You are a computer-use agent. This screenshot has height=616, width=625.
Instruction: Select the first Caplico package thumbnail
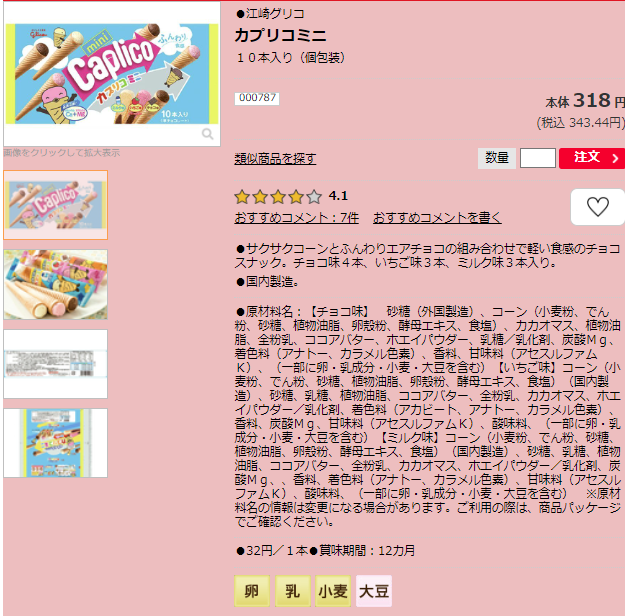coord(55,205)
